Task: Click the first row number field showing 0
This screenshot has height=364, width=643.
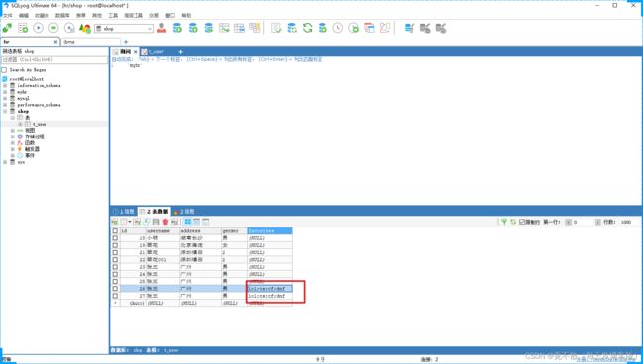Action: [x=583, y=222]
